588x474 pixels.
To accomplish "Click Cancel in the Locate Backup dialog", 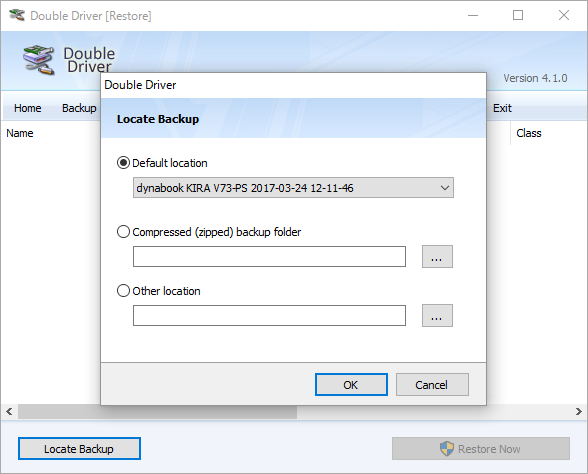I will [432, 384].
